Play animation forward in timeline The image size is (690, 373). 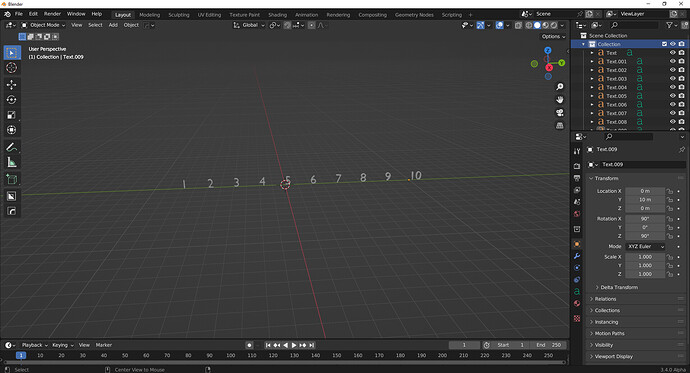(x=294, y=345)
